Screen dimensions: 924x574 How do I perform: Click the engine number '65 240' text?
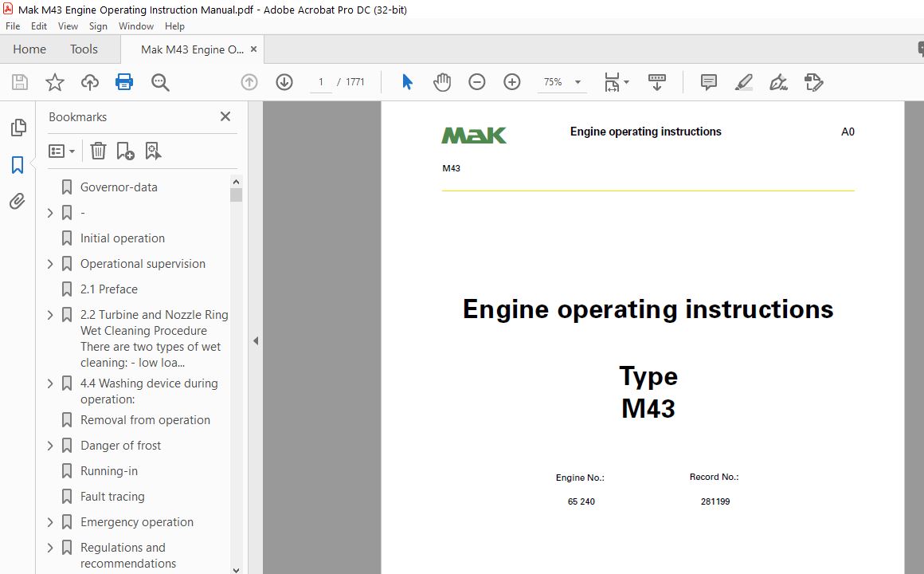pos(581,501)
